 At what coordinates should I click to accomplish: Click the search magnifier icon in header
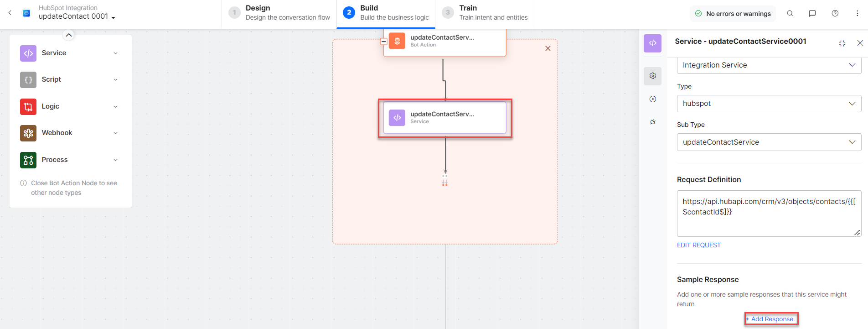[790, 14]
